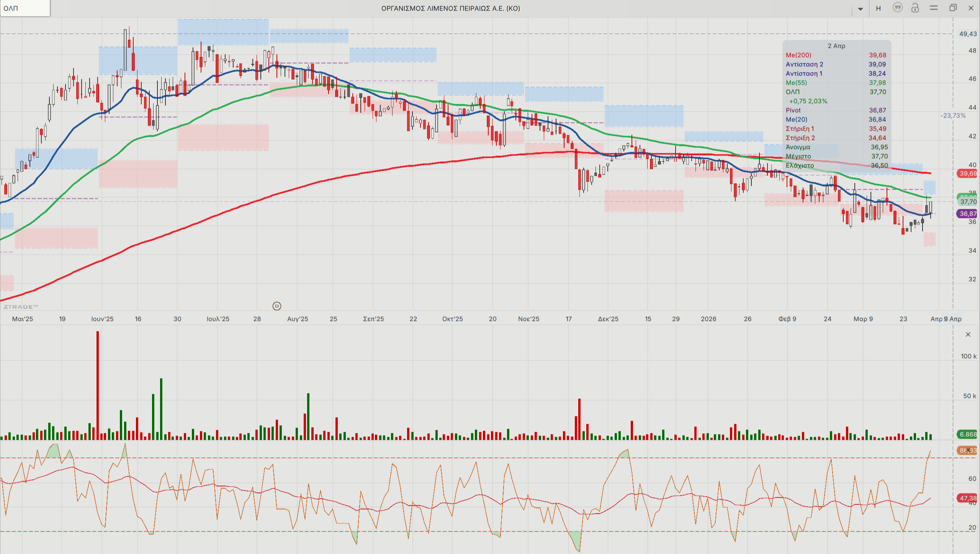Close the volume indicator panel
980x554 pixels.
click(968, 334)
